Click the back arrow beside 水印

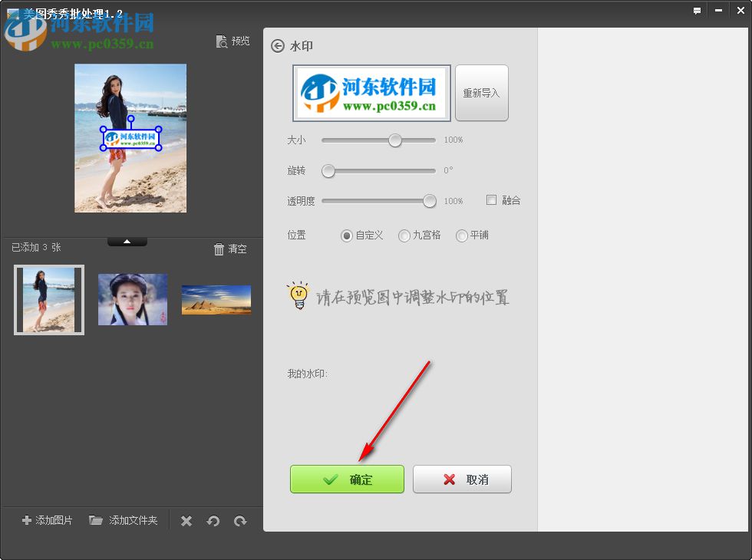pyautogui.click(x=276, y=46)
